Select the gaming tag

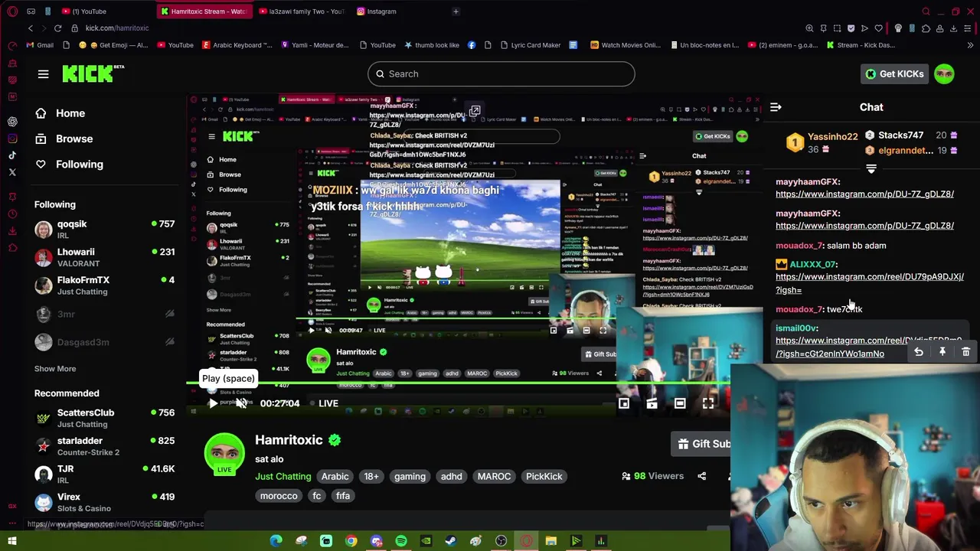[x=410, y=476]
